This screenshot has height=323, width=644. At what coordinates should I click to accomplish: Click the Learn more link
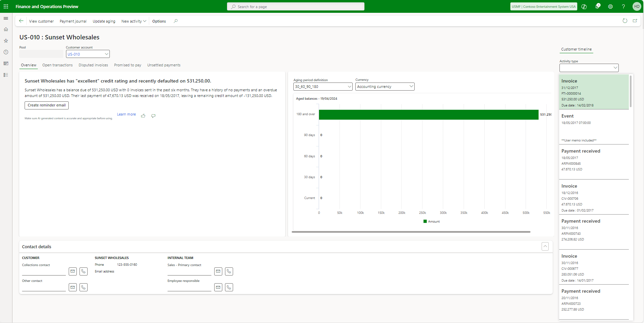click(126, 115)
